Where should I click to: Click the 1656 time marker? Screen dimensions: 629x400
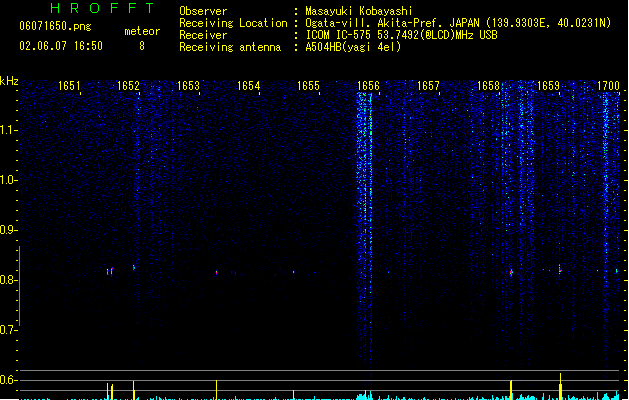pos(368,86)
